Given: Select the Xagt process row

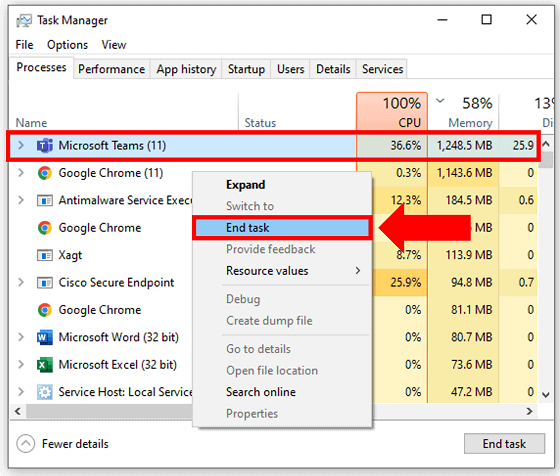Looking at the screenshot, I should [x=273, y=255].
